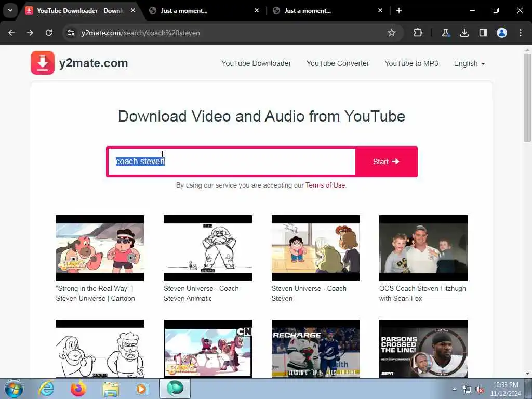Screen dimensions: 532x399
Task: Click the active browser taskbar icon
Action: pyautogui.click(x=175, y=389)
